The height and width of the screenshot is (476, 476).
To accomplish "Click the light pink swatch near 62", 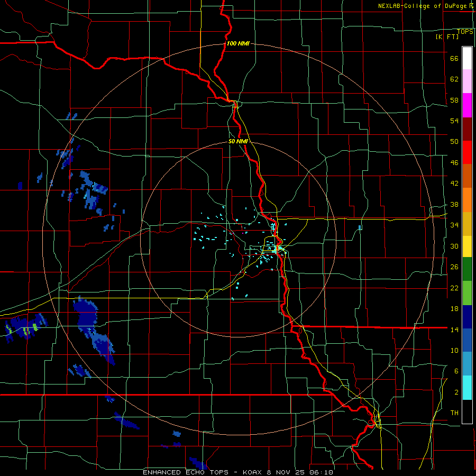I will pos(467,81).
